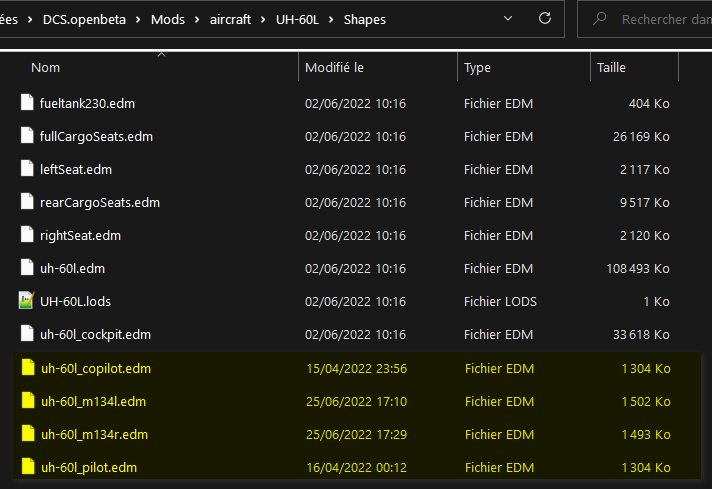The height and width of the screenshot is (489, 712).
Task: Click the 9 517 Ko size value
Action: click(645, 203)
